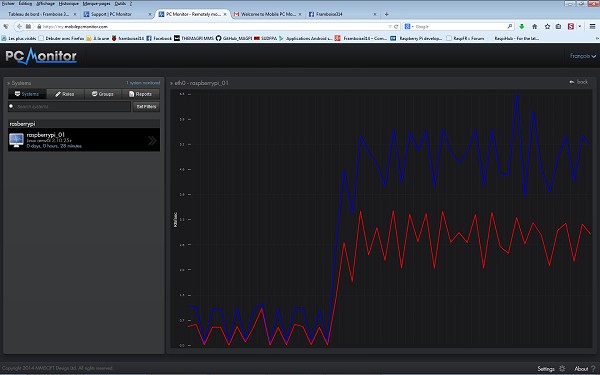Screen dimensions: 600x375
Task: Click the bookmark star icon
Action: [x=547, y=26]
